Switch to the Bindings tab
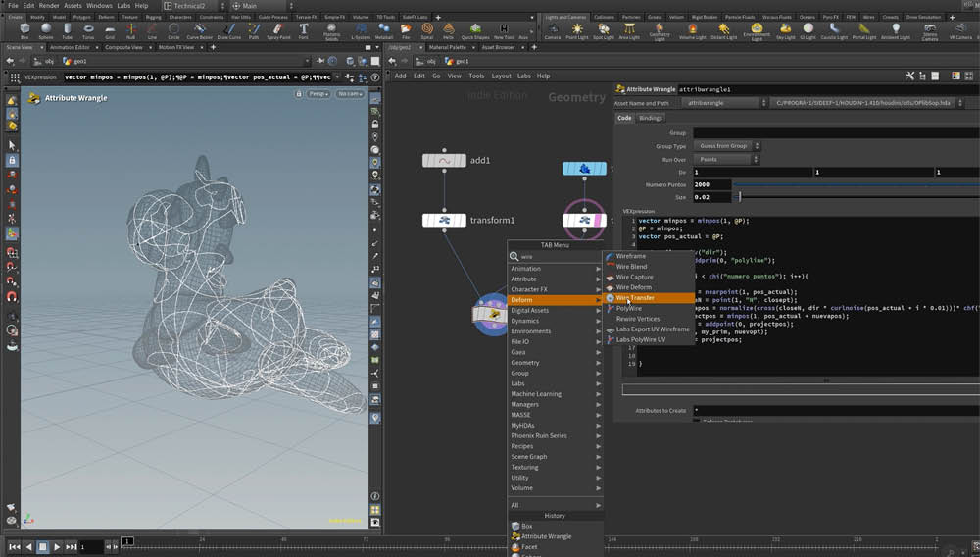Viewport: 980px width, 557px height. pos(651,118)
